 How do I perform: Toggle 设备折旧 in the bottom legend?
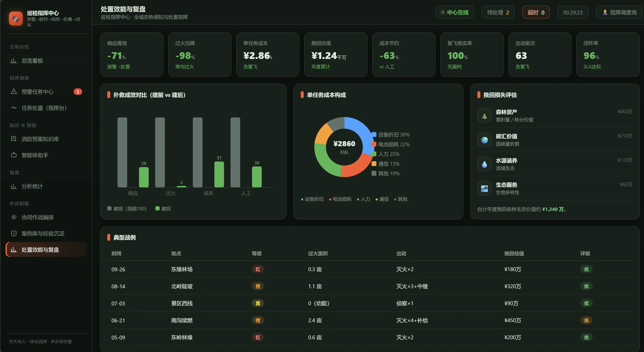[312, 199]
